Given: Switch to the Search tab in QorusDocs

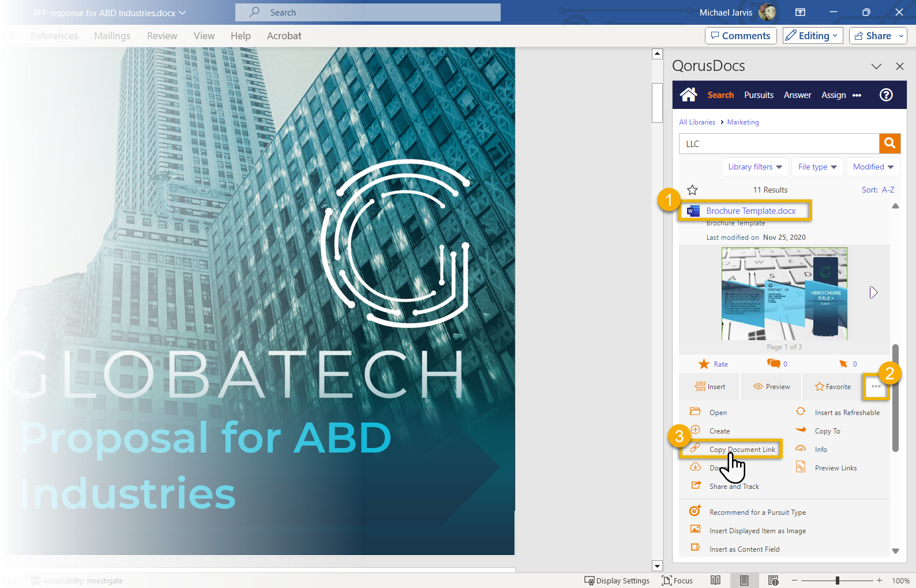Looking at the screenshot, I should [720, 95].
